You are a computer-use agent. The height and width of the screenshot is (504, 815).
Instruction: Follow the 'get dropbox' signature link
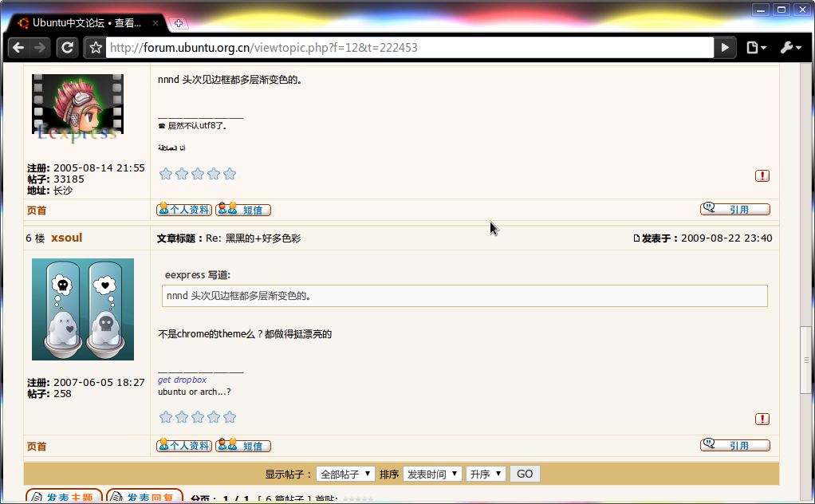coord(182,380)
